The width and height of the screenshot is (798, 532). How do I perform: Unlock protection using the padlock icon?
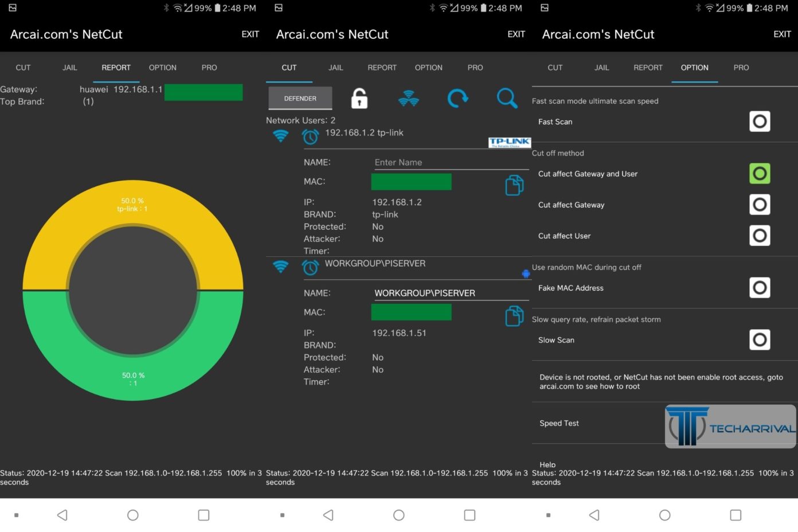[x=358, y=98]
